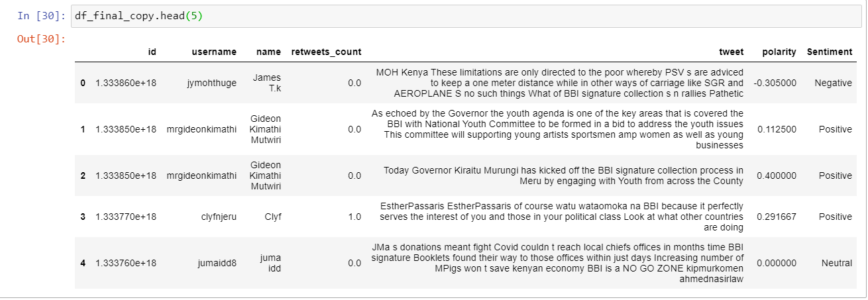This screenshot has height=300, width=868.
Task: Click the 'retweets_count' column header
Action: [x=326, y=52]
